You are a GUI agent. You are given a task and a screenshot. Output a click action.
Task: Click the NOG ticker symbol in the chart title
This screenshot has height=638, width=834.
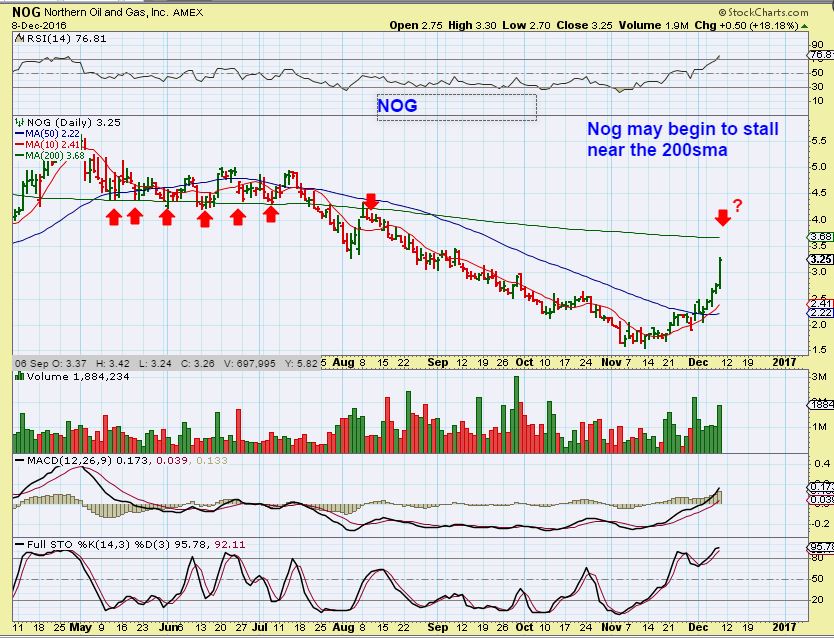point(26,12)
